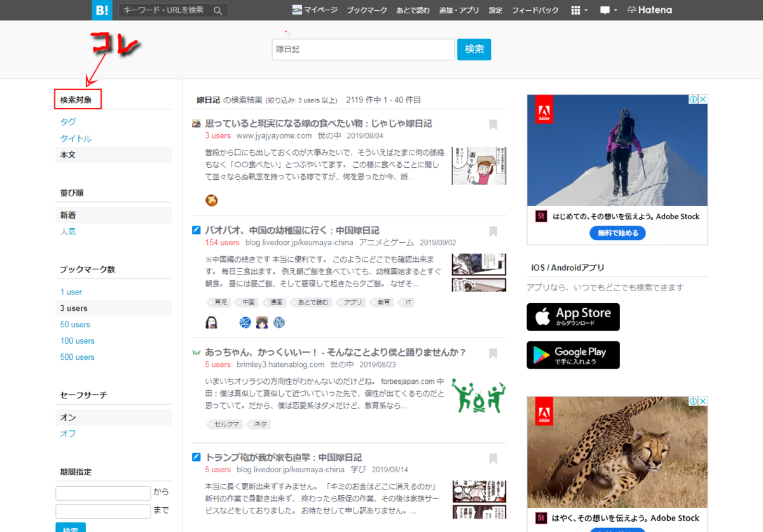Image resolution: width=763 pixels, height=532 pixels.
Task: Click the blue favicon of トランプ砲 entry
Action: pyautogui.click(x=196, y=457)
